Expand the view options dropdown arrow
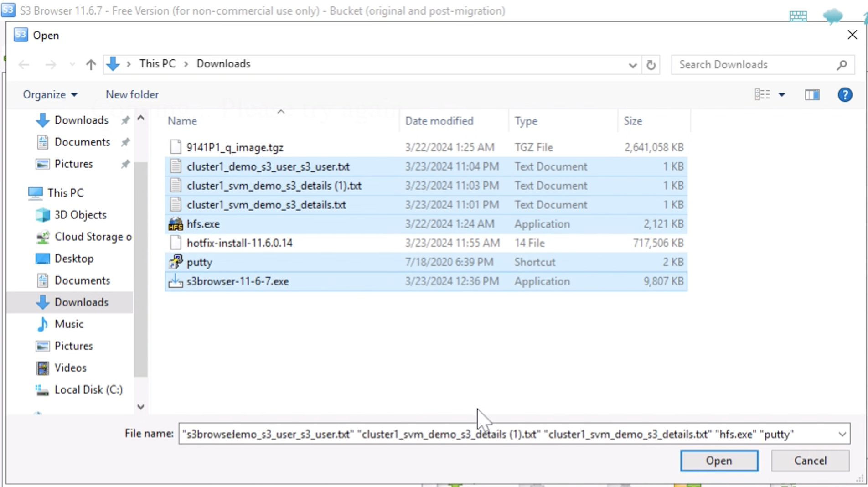 pos(782,95)
